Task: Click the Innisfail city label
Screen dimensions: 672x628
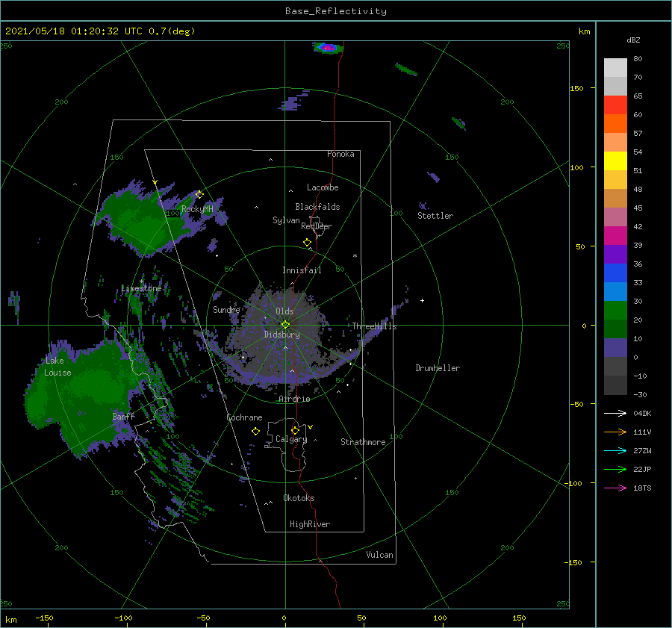Action: 302,270
